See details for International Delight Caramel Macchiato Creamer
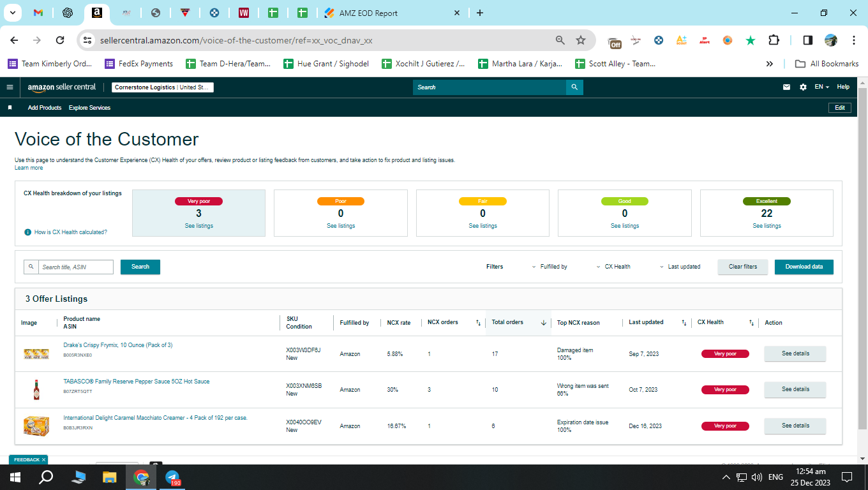Viewport: 868px width, 490px height. 795,426
